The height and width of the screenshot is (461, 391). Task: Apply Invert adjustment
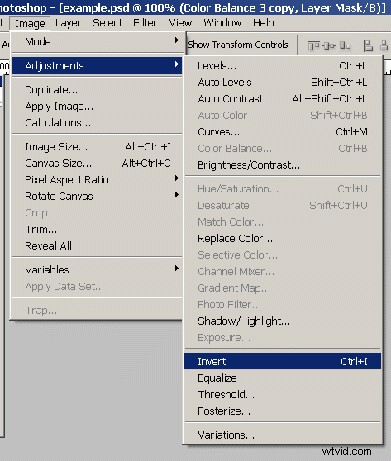282,361
